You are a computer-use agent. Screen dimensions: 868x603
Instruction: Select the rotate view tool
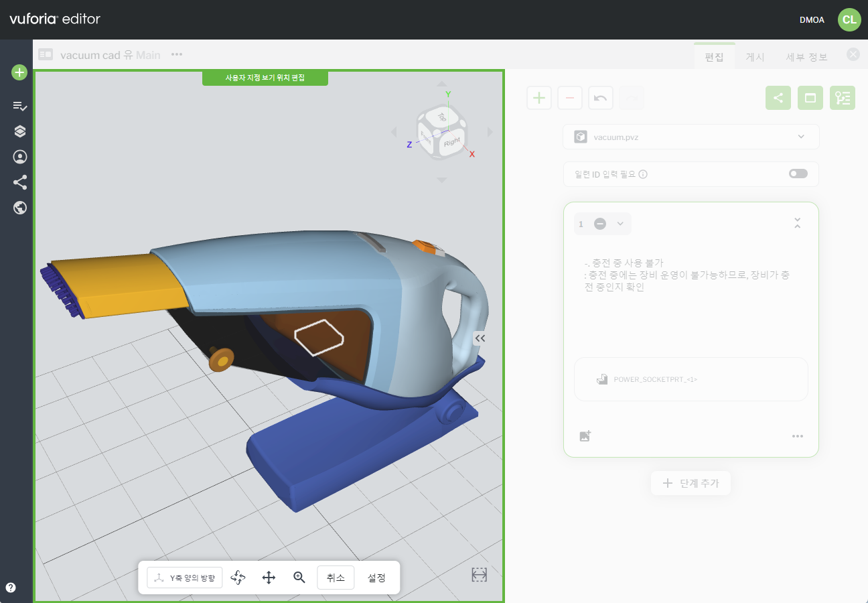[x=238, y=578]
